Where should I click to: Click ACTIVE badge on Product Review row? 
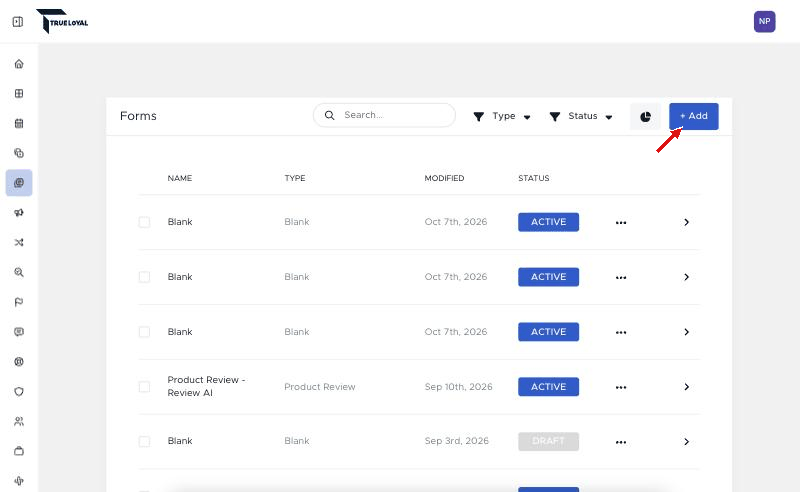click(x=548, y=387)
